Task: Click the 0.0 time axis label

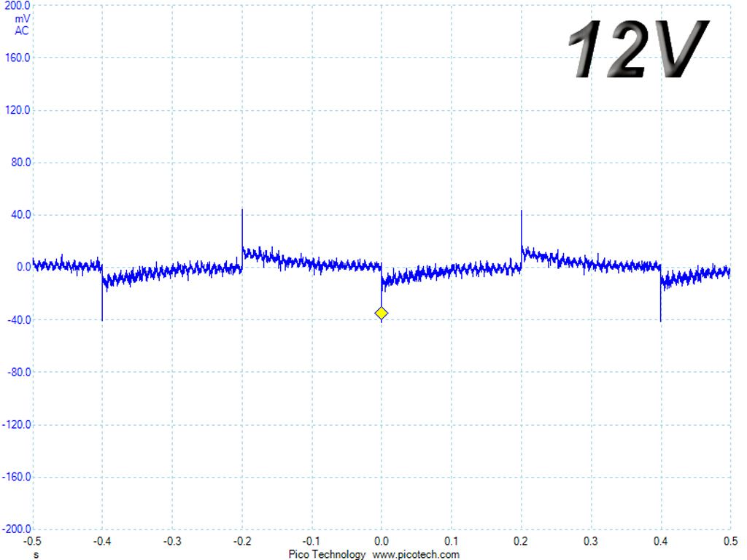Action: 381,542
